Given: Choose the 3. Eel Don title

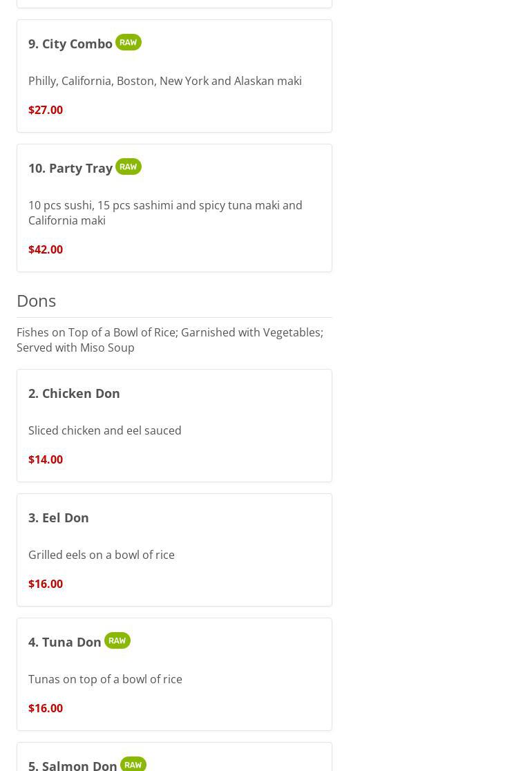Looking at the screenshot, I should point(59,517).
